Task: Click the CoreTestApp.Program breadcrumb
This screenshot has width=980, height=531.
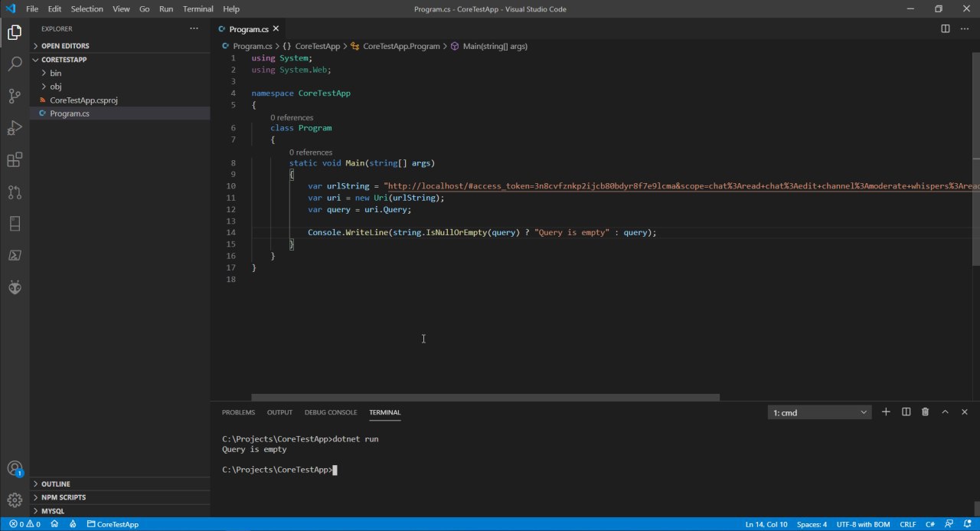Action: (x=395, y=46)
